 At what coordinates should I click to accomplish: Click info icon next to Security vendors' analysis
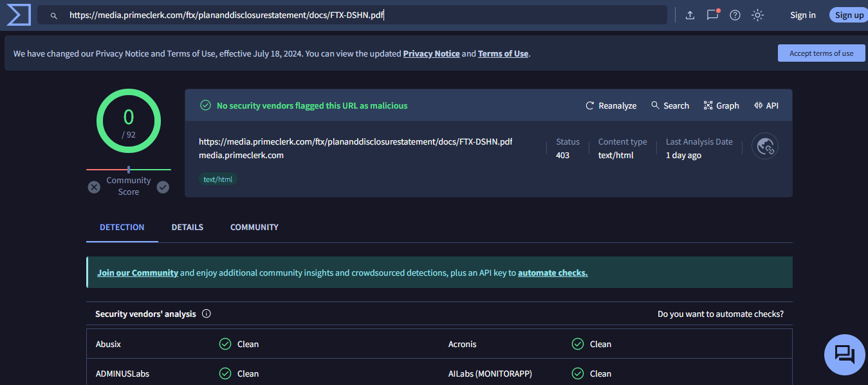click(x=207, y=314)
